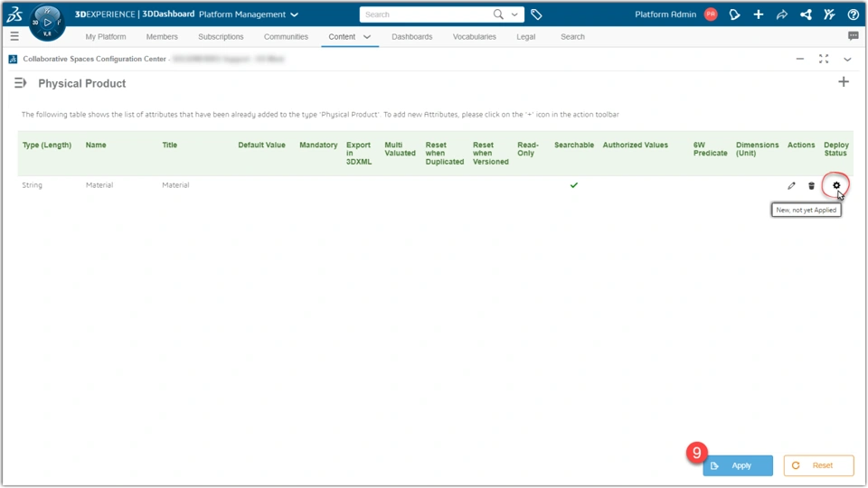Image resolution: width=868 pixels, height=488 pixels.
Task: Open the social network share icon
Action: click(x=806, y=14)
